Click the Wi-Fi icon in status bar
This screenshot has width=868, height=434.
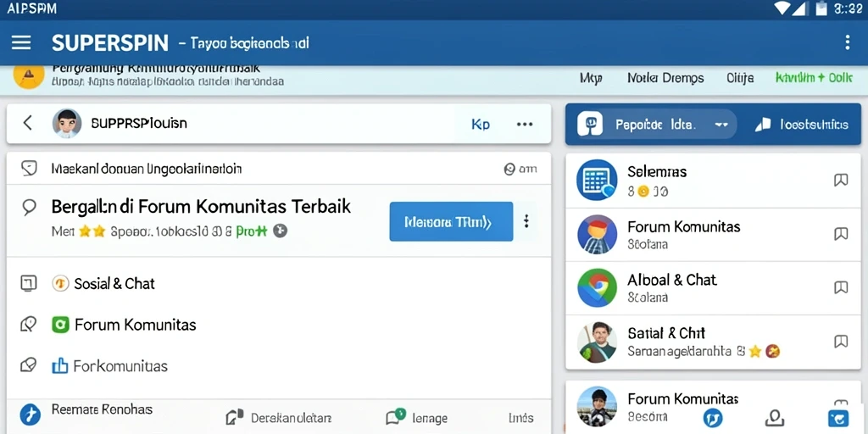[x=782, y=8]
